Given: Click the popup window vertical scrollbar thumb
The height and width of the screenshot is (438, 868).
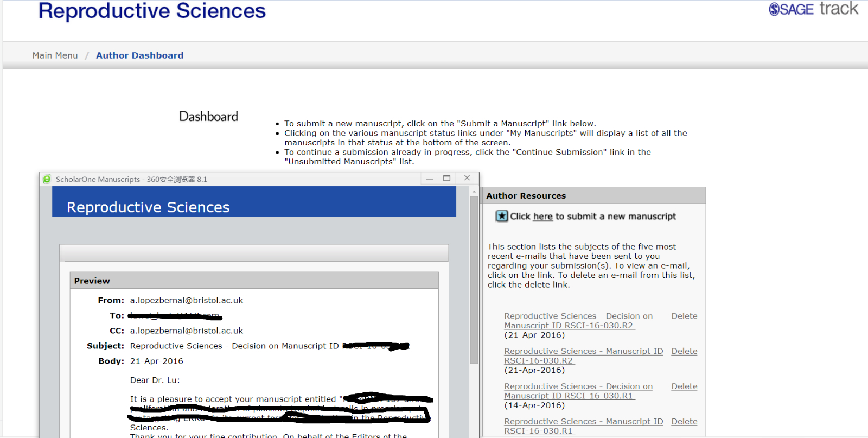Looking at the screenshot, I should point(474,280).
